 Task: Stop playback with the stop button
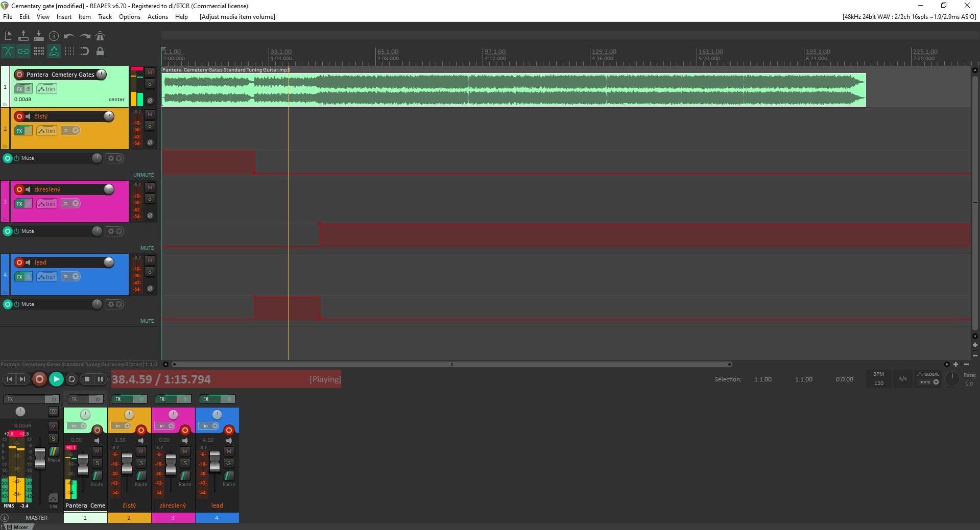tap(87, 379)
